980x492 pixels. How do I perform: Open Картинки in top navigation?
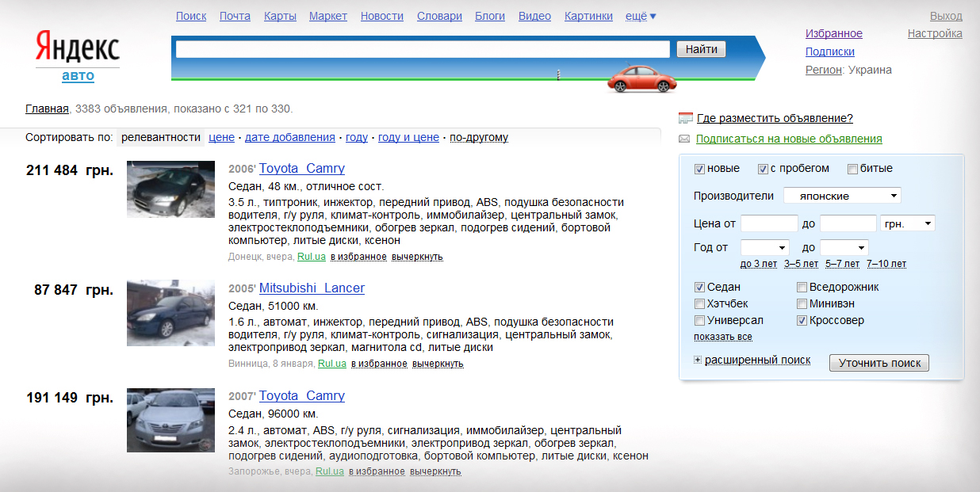pos(588,16)
